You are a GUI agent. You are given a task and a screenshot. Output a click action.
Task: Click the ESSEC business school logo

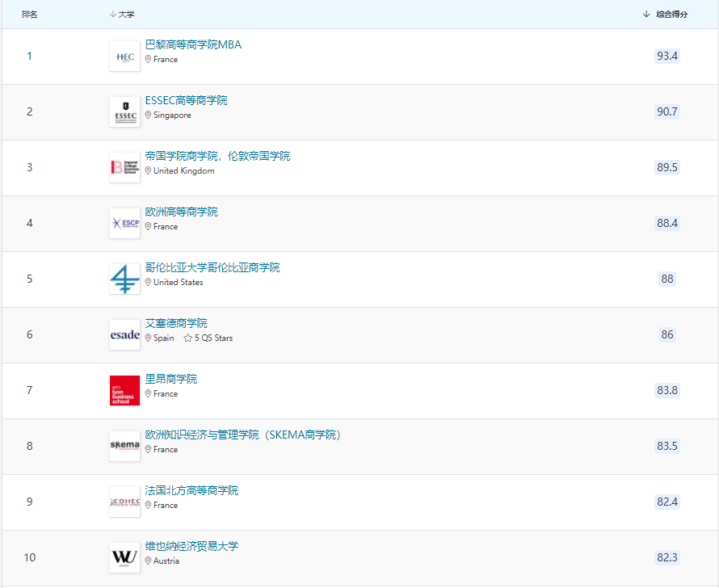coord(124,112)
